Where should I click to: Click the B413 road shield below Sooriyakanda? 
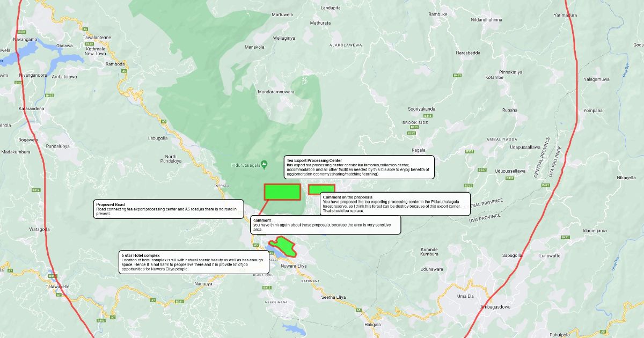point(428,116)
